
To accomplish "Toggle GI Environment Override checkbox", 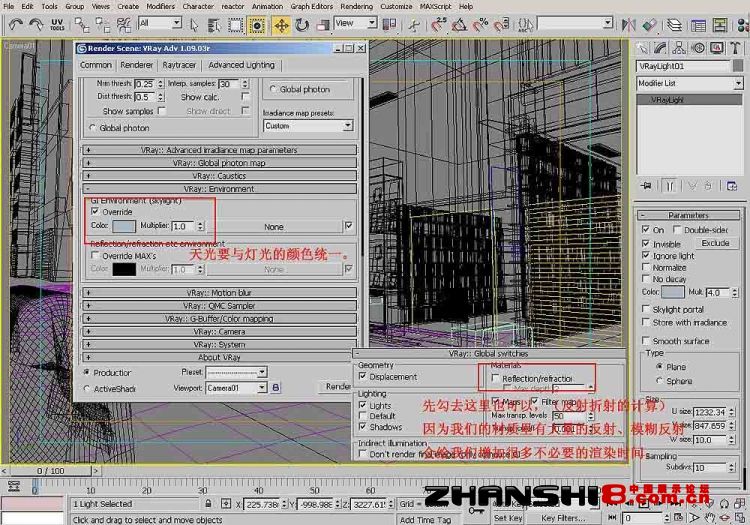I will point(95,211).
